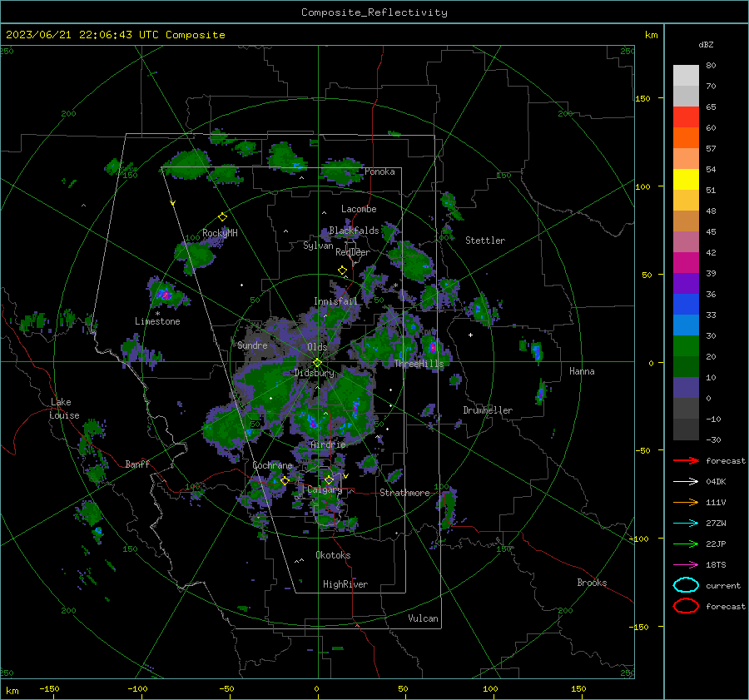Click the Calgary city label
This screenshot has height=700, width=749.
325,489
